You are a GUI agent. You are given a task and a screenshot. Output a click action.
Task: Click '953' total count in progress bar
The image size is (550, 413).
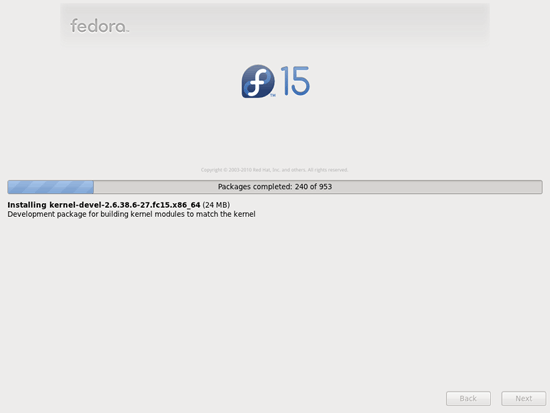click(325, 187)
